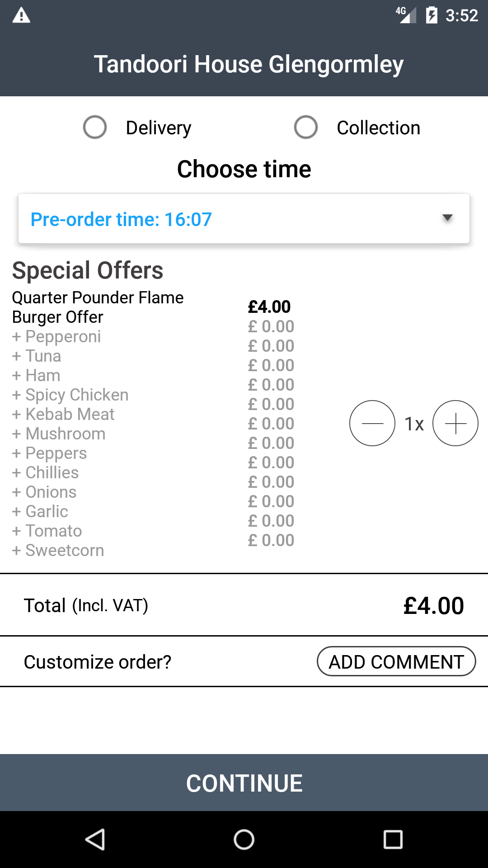Viewport: 488px width, 868px height.
Task: Increase burger quantity with plus icon
Action: pyautogui.click(x=455, y=423)
